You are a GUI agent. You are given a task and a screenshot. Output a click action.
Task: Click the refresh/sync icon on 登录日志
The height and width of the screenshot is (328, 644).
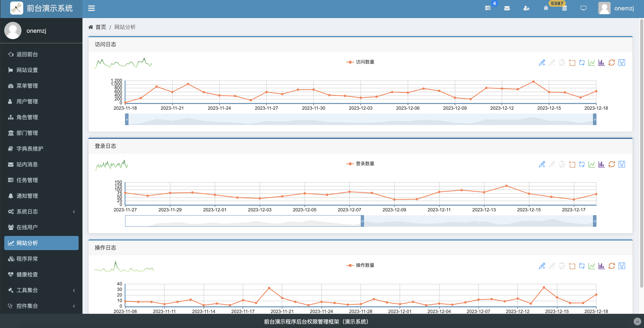[x=612, y=164]
